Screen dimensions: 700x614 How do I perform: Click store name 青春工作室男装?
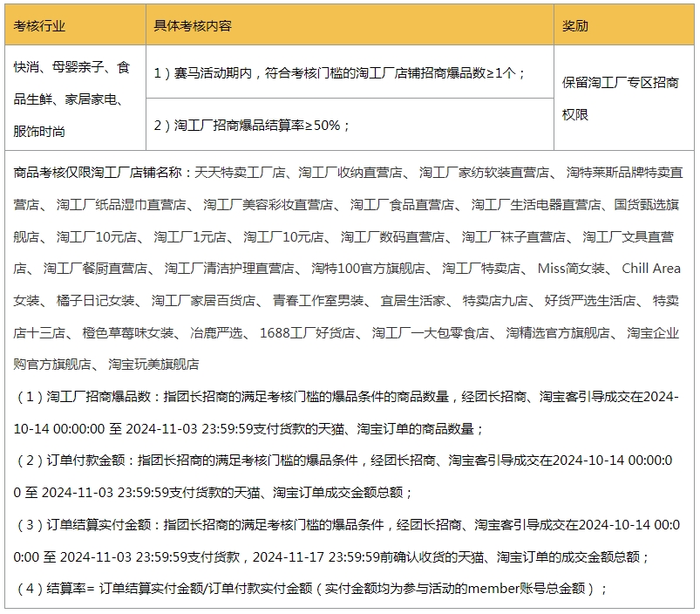[x=318, y=301]
